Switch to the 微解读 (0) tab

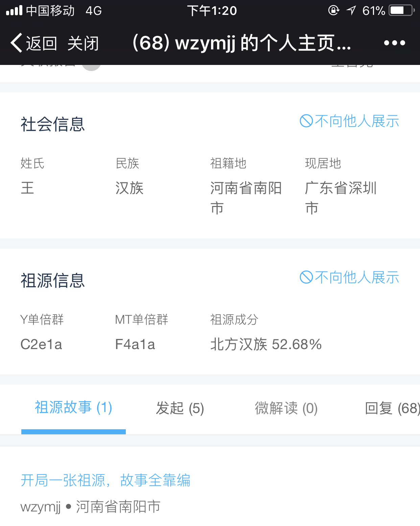coord(286,408)
